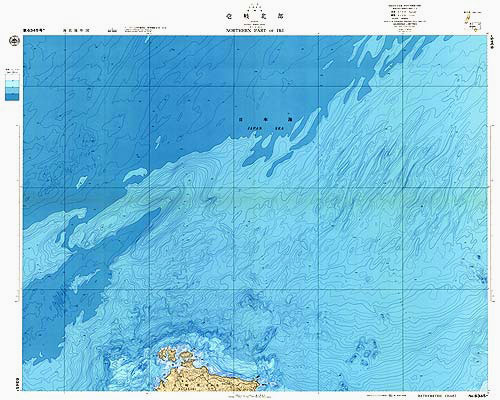The image size is (500, 400).
Task: Click the small islet north of Iki
Action: pos(185,355)
